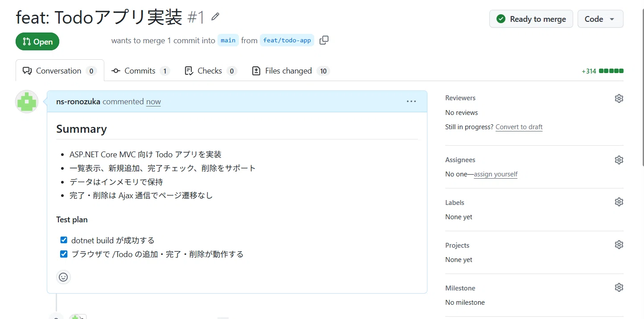
Task: Click 'None yet' under Projects
Action: click(459, 260)
